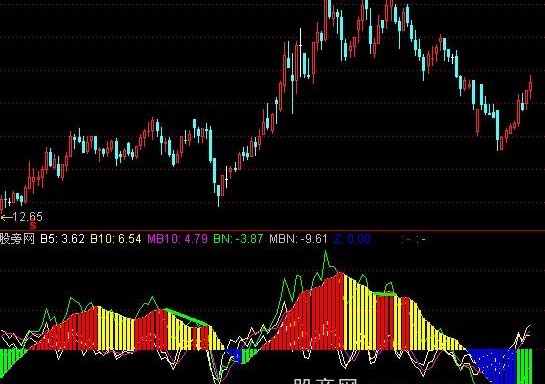Image resolution: width=545 pixels, height=384 pixels.
Task: Click the green BN: -3.87 value
Action: pos(238,239)
